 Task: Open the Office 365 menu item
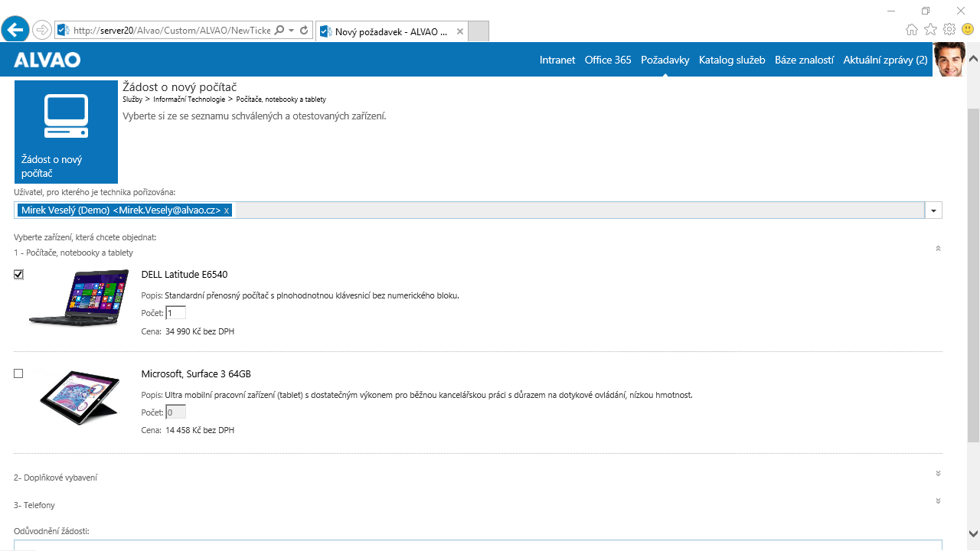coord(608,60)
